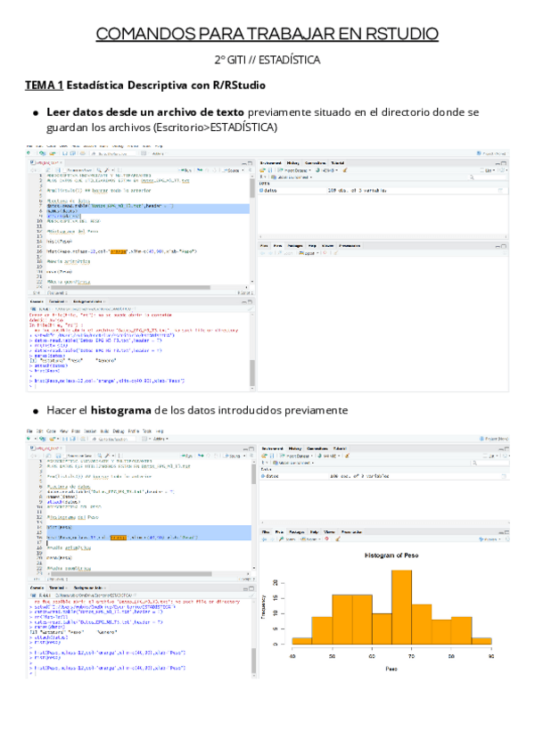Click the Source button in the second script editor
Viewport: 535px width, 756px height.
234,455
